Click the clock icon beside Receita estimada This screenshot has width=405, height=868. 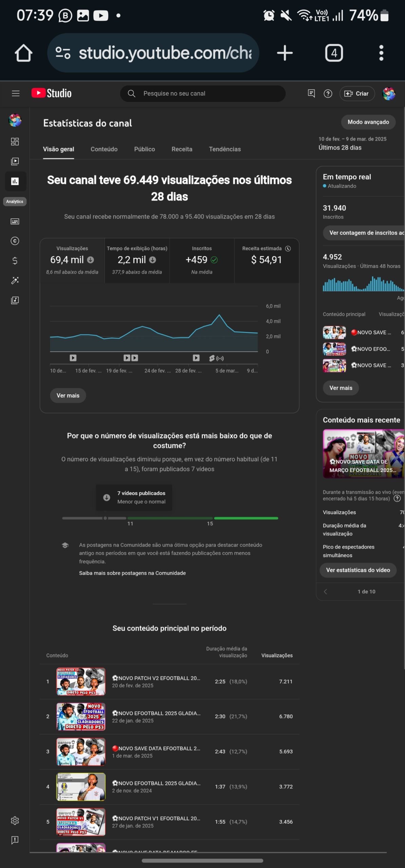pyautogui.click(x=288, y=249)
